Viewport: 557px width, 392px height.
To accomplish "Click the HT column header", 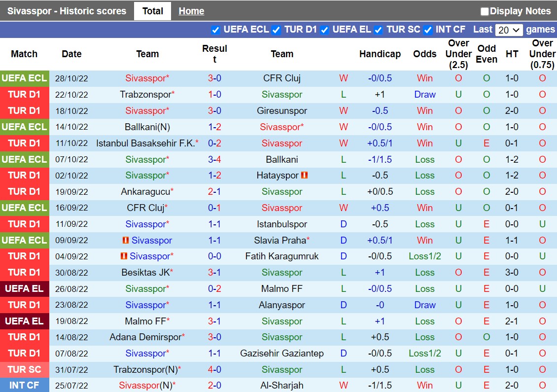I will pyautogui.click(x=512, y=54).
